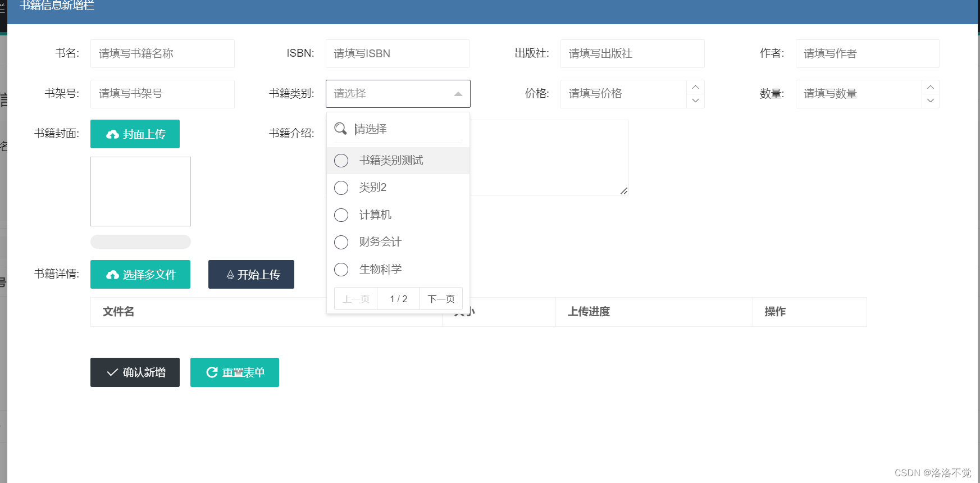980x483 pixels.
Task: Click the cover upload progress bar
Action: pos(140,241)
